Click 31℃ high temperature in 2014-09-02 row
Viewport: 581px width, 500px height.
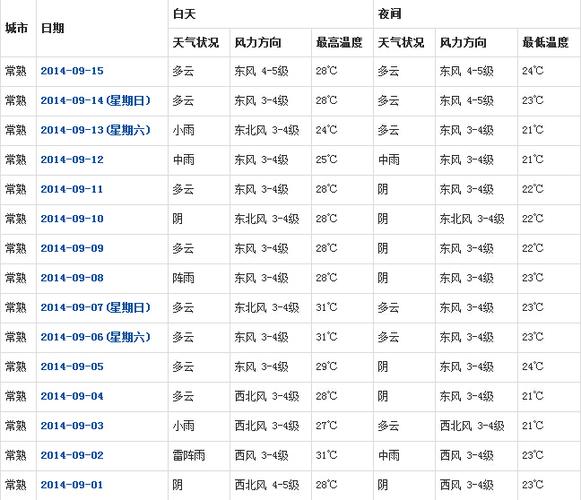326,456
